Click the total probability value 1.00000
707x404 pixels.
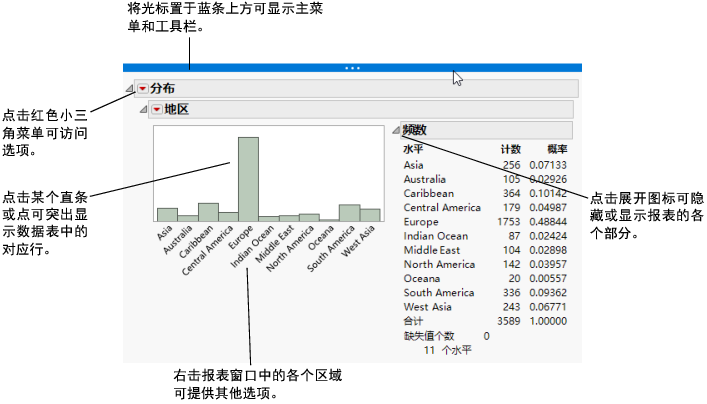(548, 321)
